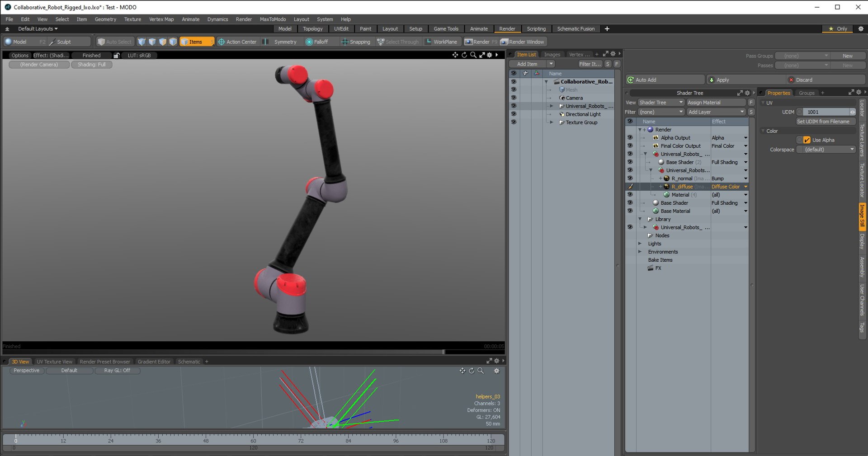Screen dimensions: 868x456
Task: Click 3D view pan arrows icon
Action: pos(462,371)
